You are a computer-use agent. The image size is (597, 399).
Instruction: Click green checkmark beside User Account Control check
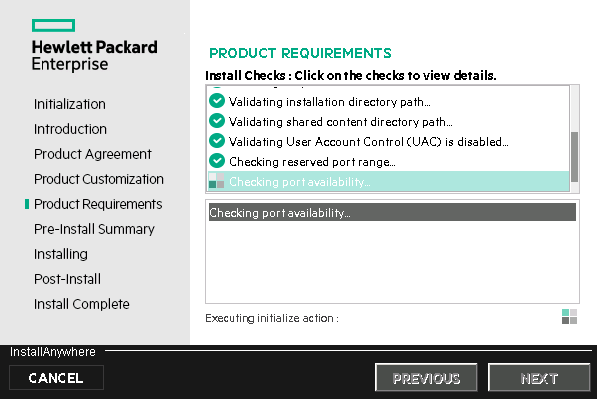(217, 140)
